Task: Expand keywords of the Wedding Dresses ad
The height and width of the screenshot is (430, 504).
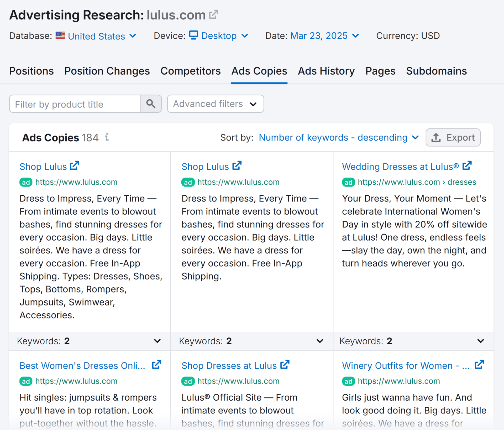Action: click(x=480, y=341)
